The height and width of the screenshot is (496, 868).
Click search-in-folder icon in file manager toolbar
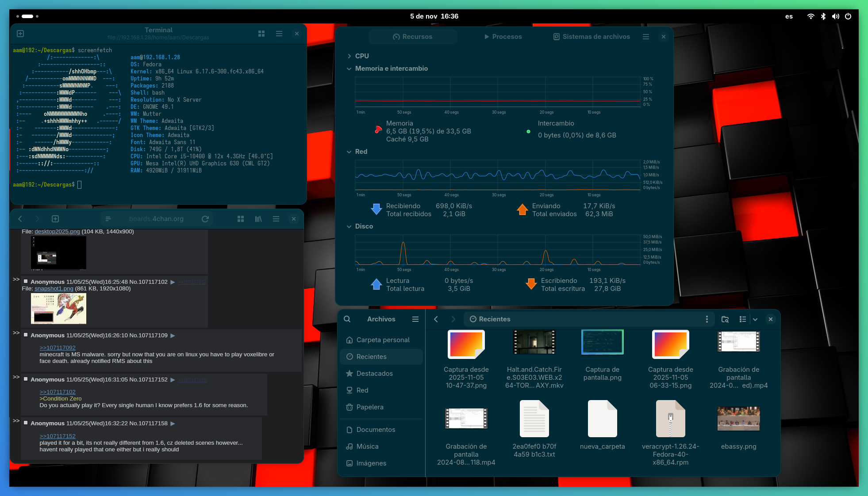click(725, 319)
